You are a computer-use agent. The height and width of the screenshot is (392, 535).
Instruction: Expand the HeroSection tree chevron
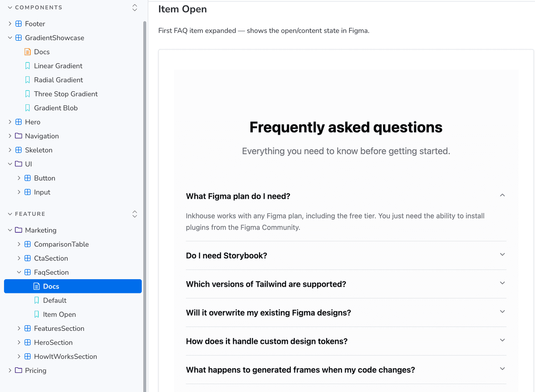coord(19,342)
